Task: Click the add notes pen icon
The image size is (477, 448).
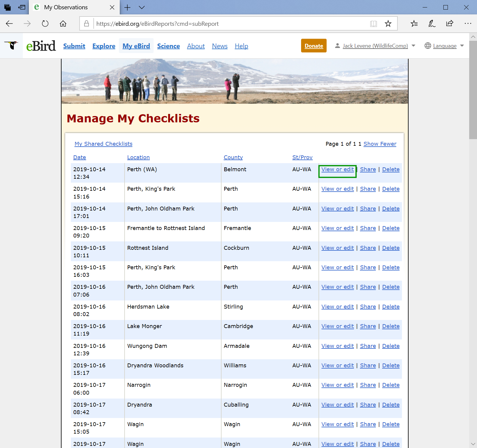Action: tap(432, 24)
